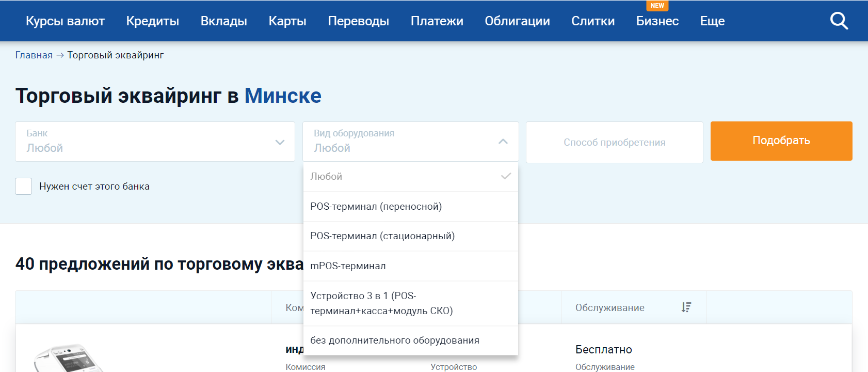This screenshot has height=372, width=868.
Task: Click the sort icon next to Обслуживание
Action: (x=686, y=307)
